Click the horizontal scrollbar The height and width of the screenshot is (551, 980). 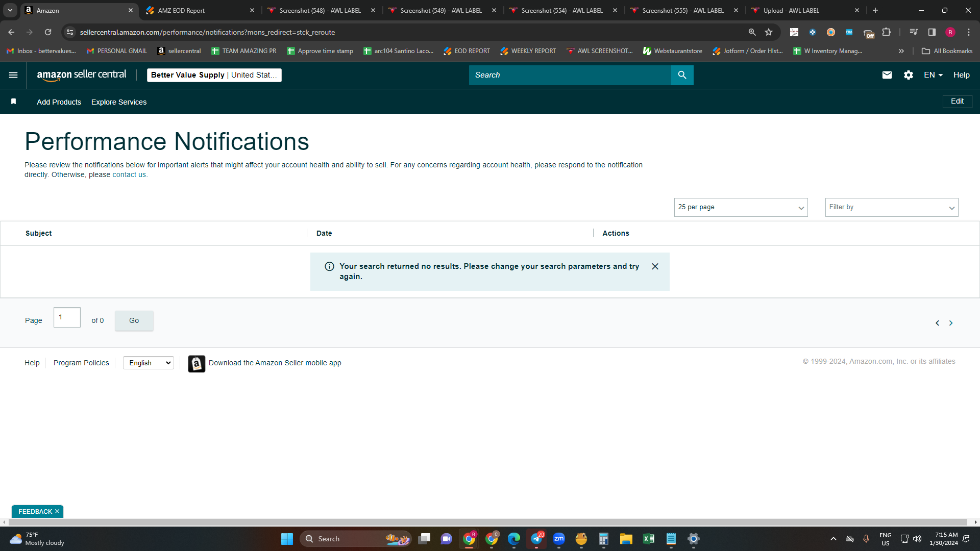click(487, 522)
